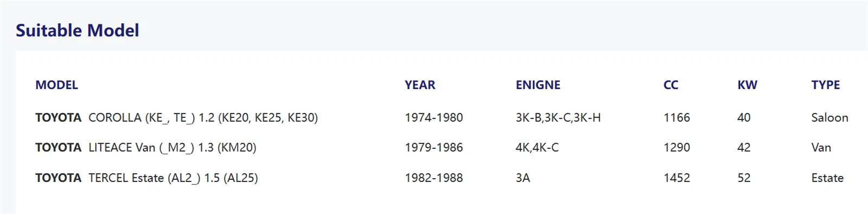
Task: Select the MODEL column header
Action: tap(56, 85)
